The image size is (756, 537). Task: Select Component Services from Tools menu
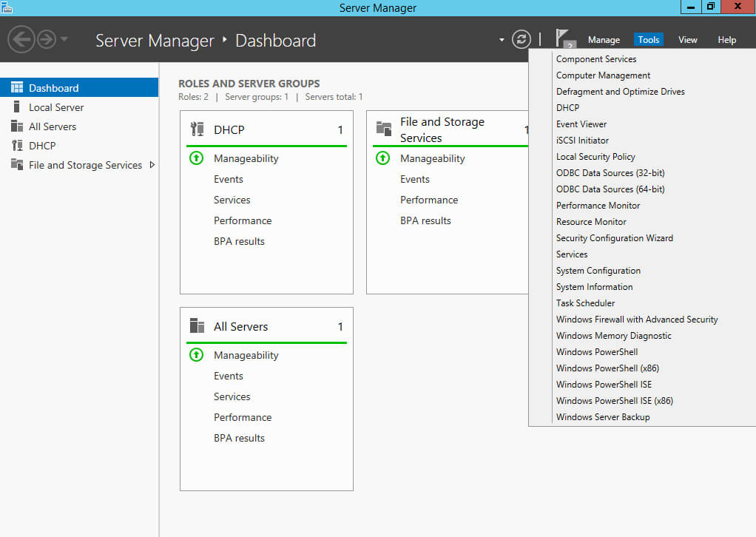[x=596, y=59]
